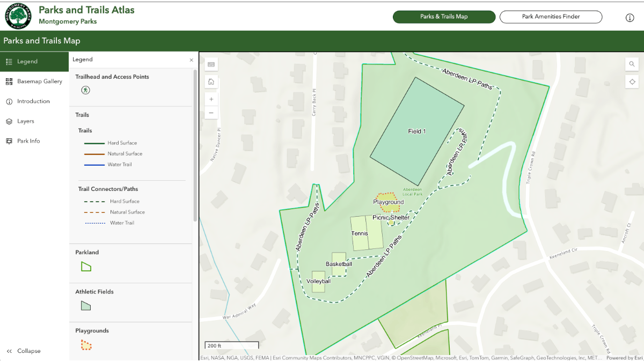
Task: Collapse the left sidebar
Action: pyautogui.click(x=23, y=351)
